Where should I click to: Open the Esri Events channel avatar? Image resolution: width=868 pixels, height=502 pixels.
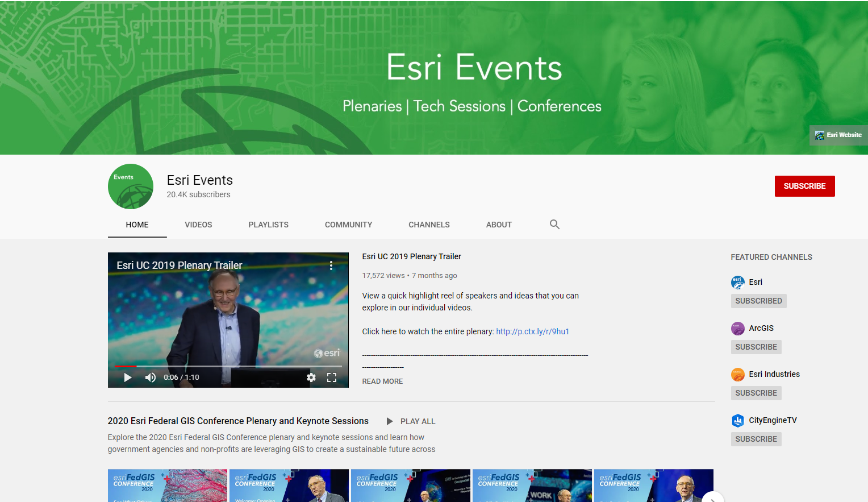coord(131,186)
